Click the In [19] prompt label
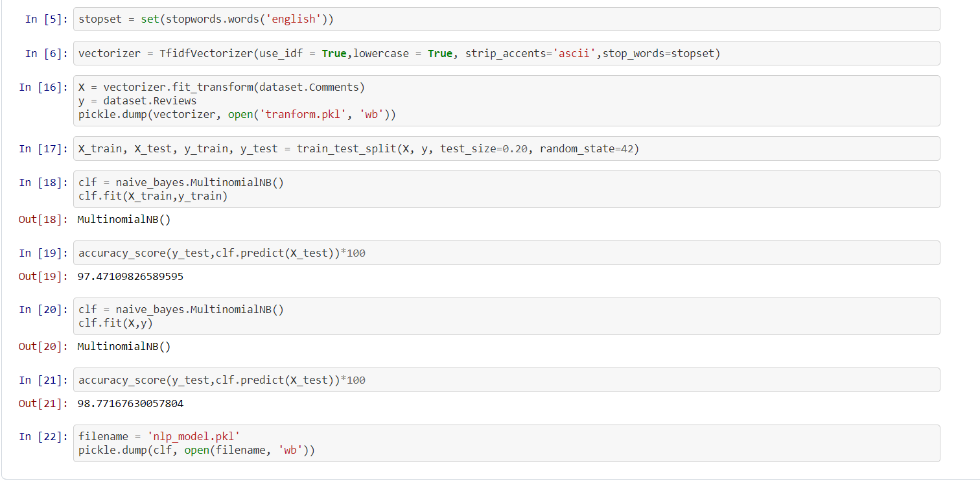This screenshot has height=490, width=980. [43, 253]
